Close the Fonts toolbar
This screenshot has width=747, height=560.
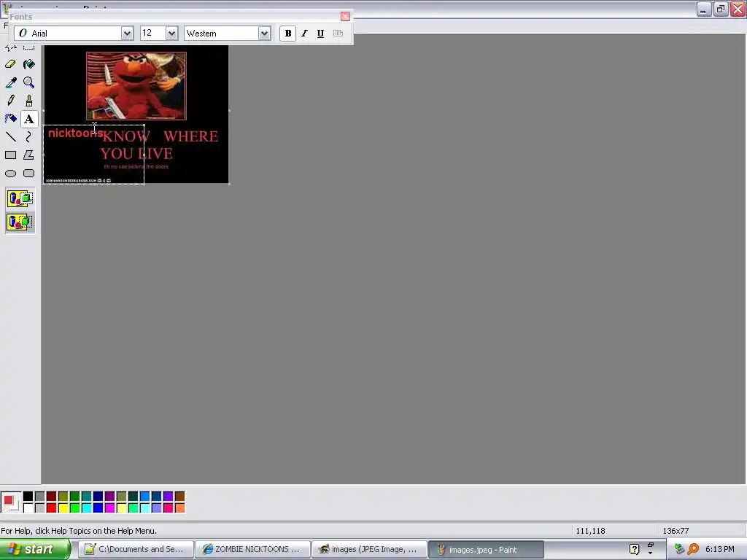point(345,17)
